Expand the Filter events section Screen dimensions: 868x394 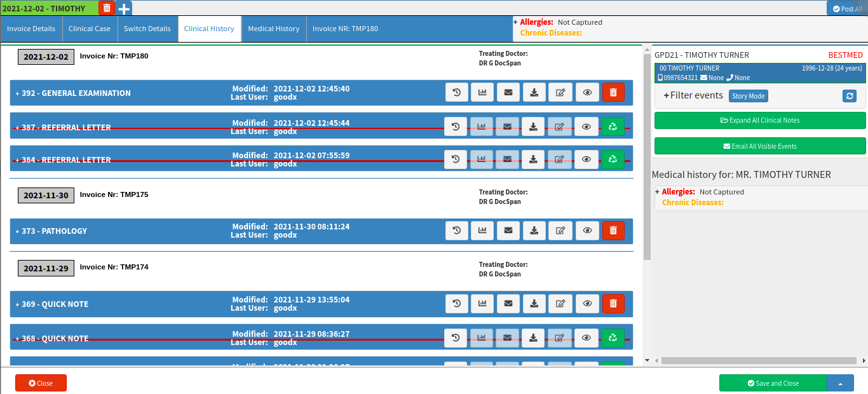coord(693,95)
